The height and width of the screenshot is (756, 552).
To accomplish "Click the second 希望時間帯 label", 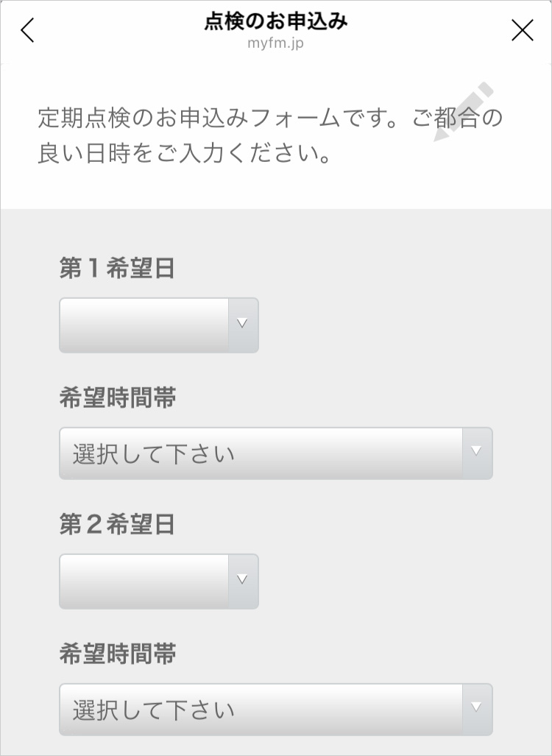I will pyautogui.click(x=118, y=654).
